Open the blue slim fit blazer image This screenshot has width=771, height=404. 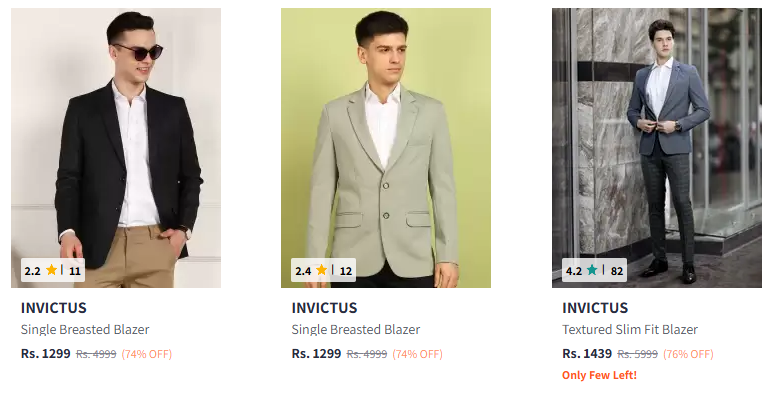[x=656, y=140]
